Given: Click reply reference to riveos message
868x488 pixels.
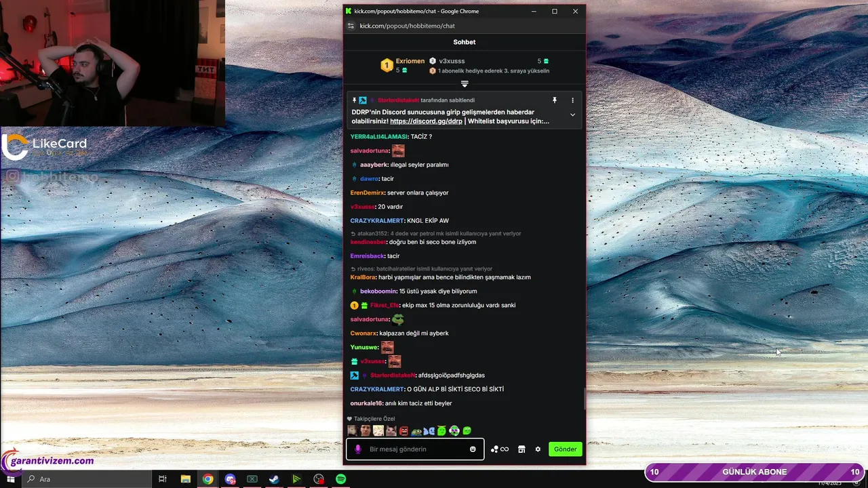Looking at the screenshot, I should coord(422,269).
